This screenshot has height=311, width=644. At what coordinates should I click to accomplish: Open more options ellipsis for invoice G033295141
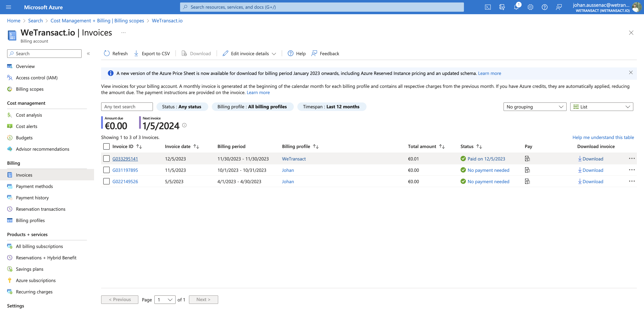pos(632,158)
